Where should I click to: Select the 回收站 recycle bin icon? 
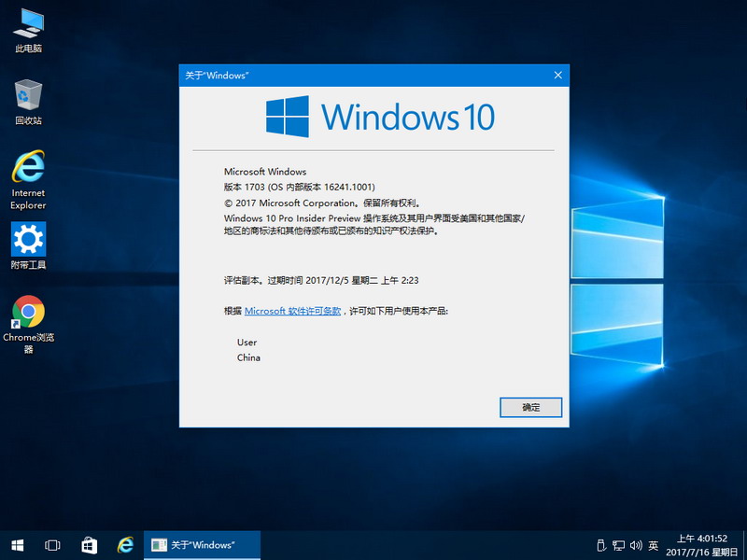29,103
